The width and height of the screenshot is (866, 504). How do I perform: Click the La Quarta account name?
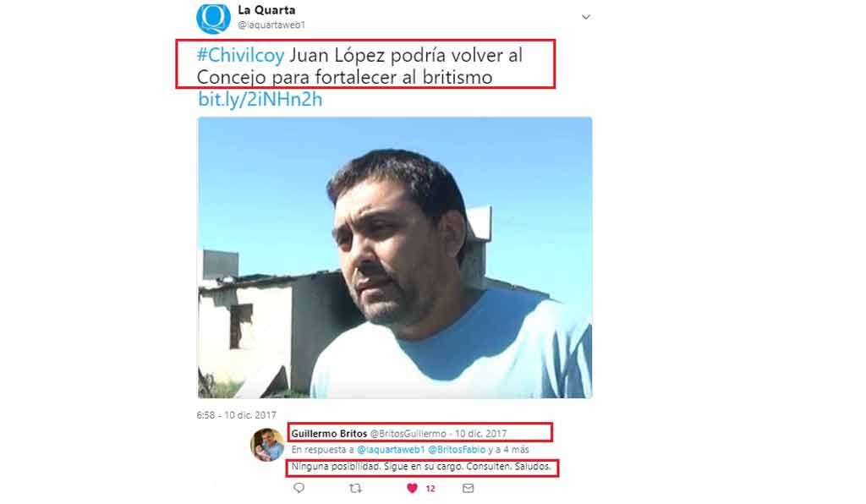(x=266, y=10)
